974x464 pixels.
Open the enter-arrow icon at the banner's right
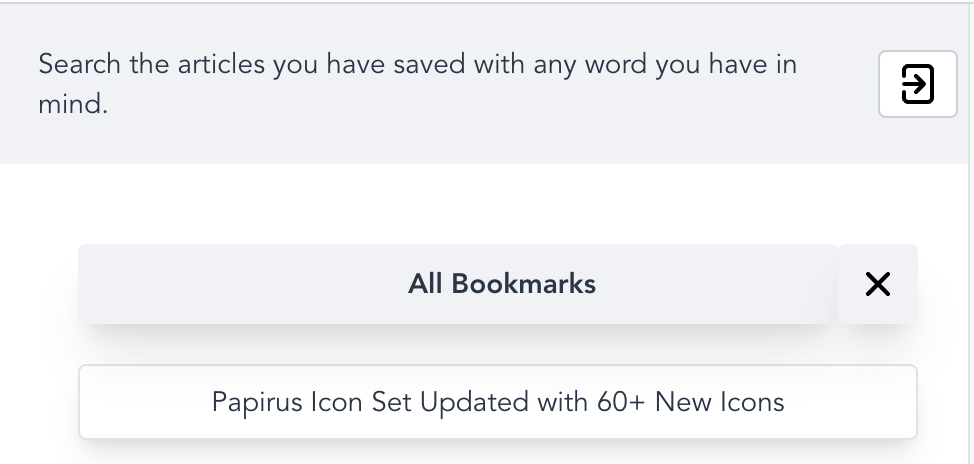pyautogui.click(x=917, y=84)
